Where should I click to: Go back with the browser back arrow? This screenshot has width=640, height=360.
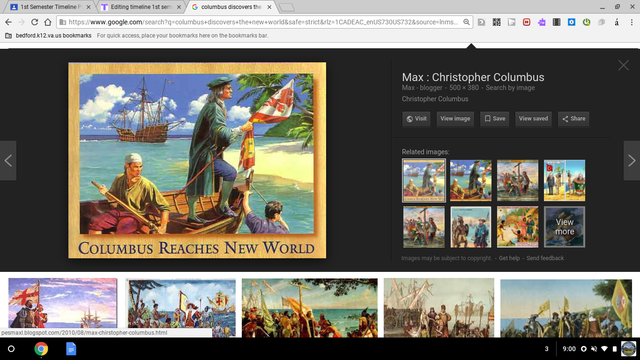[x=9, y=22]
